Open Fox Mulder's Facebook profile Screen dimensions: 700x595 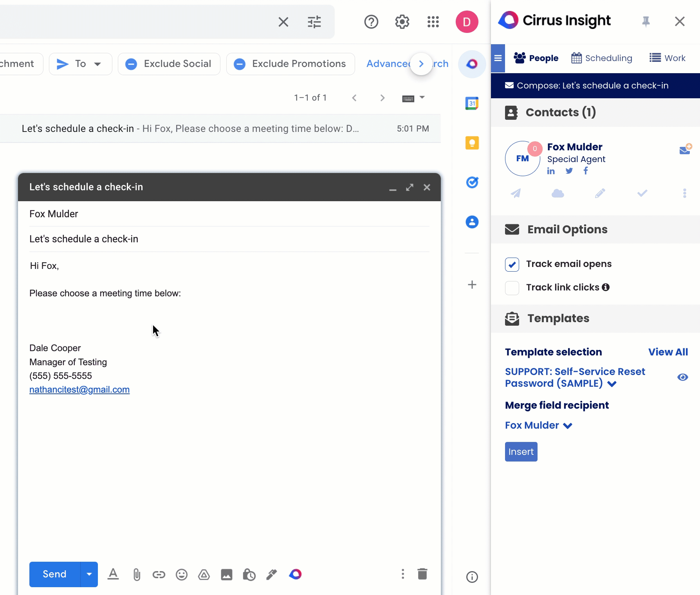pos(586,171)
